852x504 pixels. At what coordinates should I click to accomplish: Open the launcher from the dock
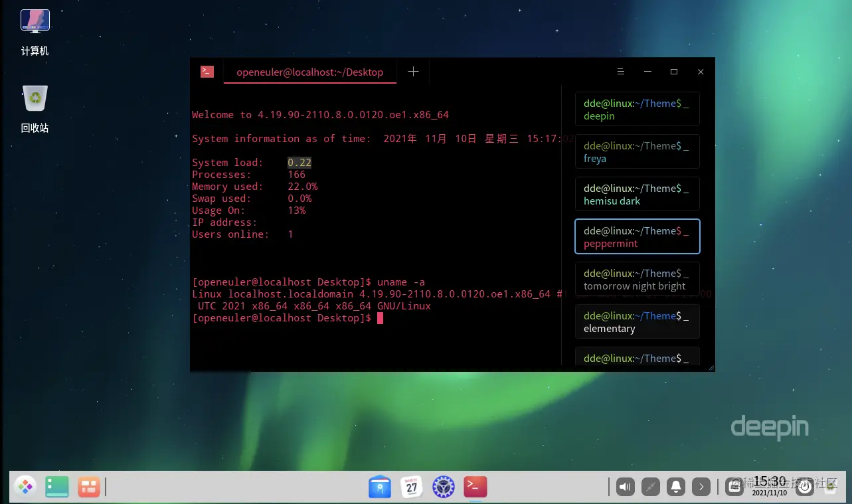click(x=26, y=487)
